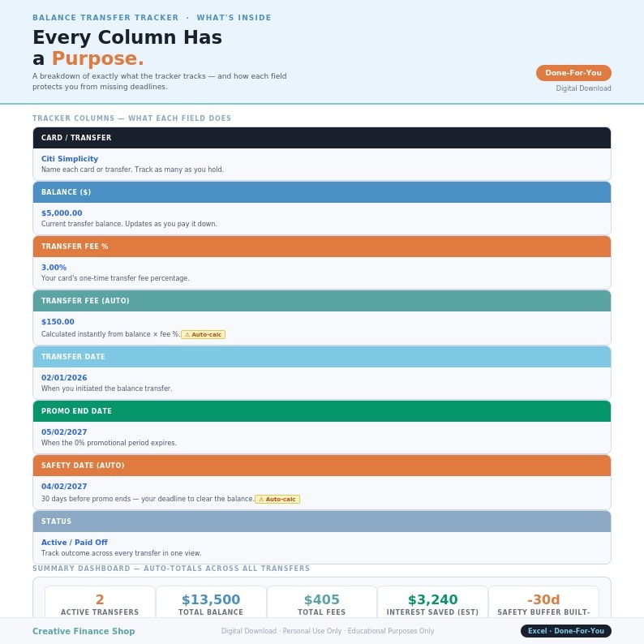Click the $5,000.00 balance value
The width and height of the screenshot is (644, 644).
pyautogui.click(x=62, y=213)
